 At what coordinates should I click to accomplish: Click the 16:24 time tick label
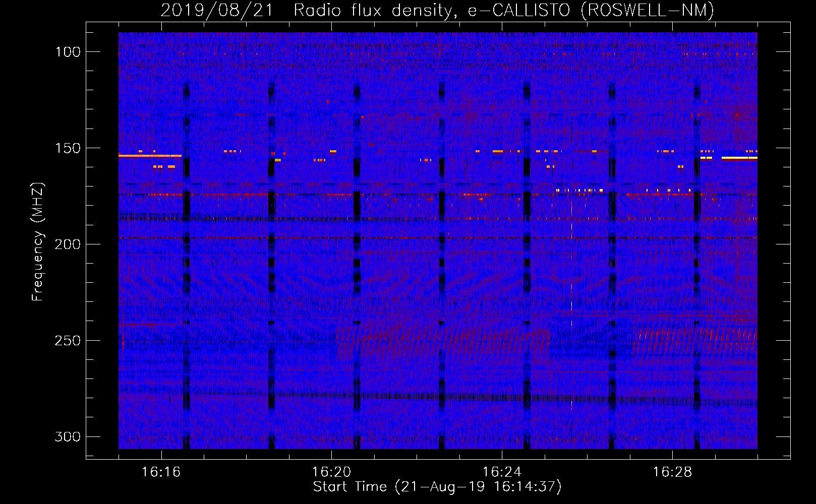pyautogui.click(x=502, y=472)
